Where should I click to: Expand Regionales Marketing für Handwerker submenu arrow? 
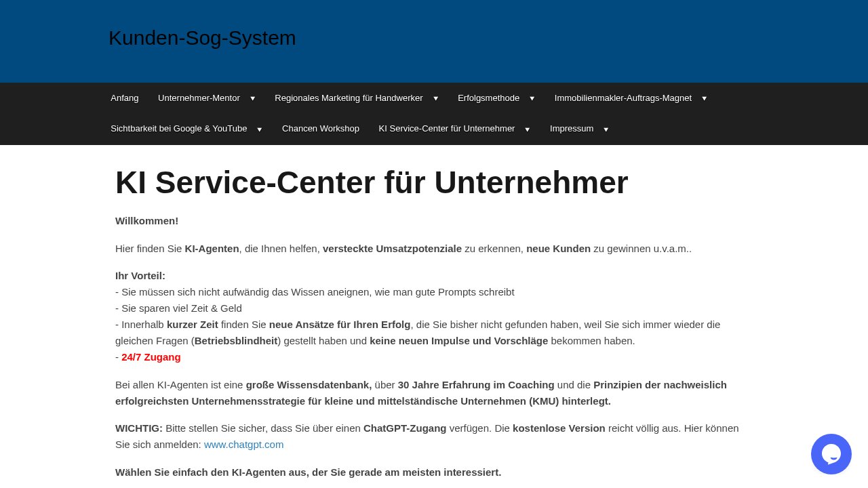(436, 98)
